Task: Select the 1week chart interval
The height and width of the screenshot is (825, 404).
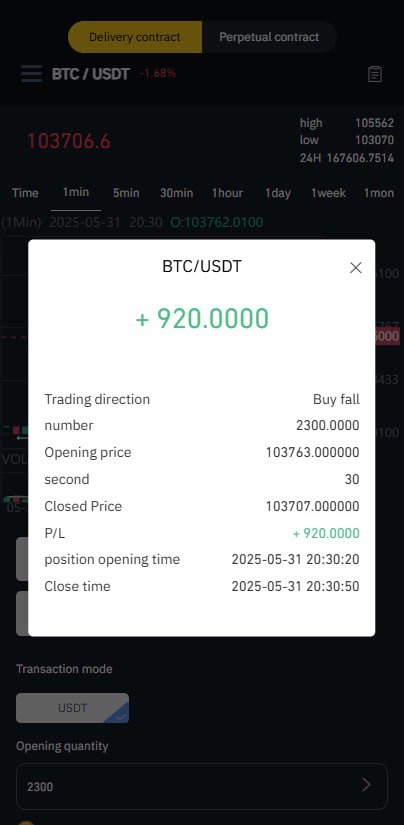Action: [x=328, y=193]
